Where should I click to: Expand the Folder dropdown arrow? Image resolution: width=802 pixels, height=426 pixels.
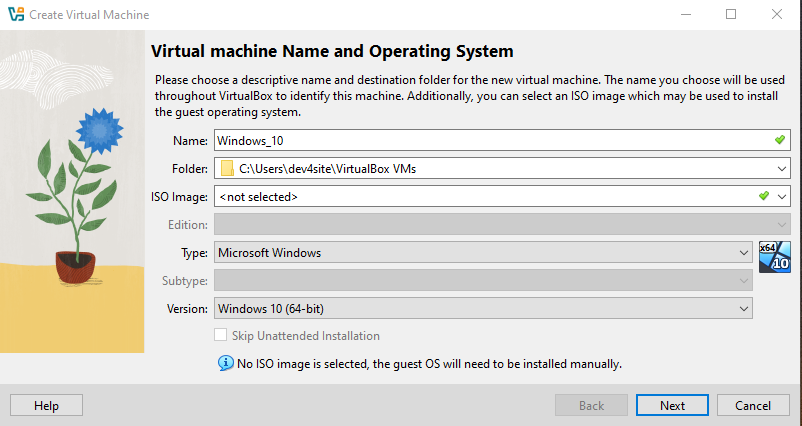tap(781, 169)
